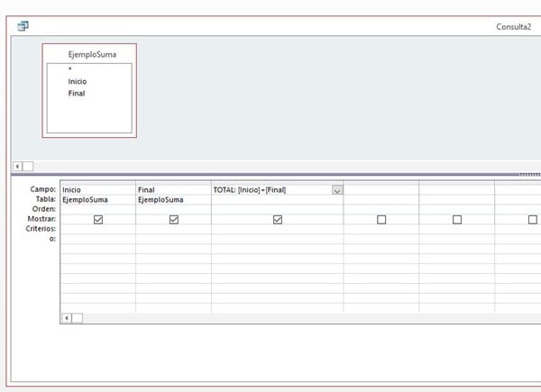Click the left scroll arrow of the table pane

(18, 167)
